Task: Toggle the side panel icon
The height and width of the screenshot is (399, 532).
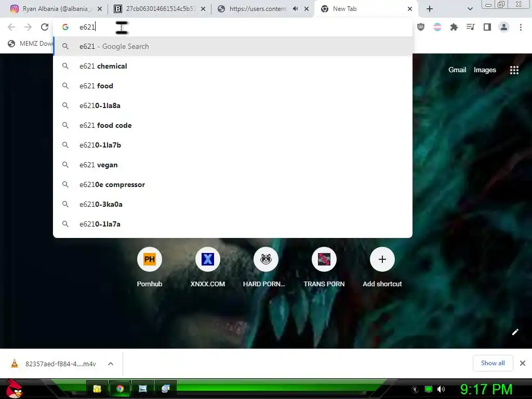Action: 487,27
